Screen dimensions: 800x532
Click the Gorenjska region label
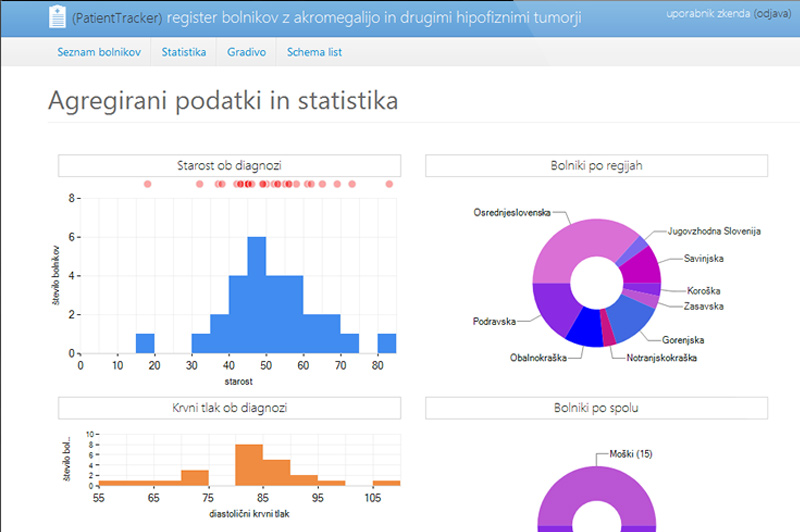tap(683, 340)
